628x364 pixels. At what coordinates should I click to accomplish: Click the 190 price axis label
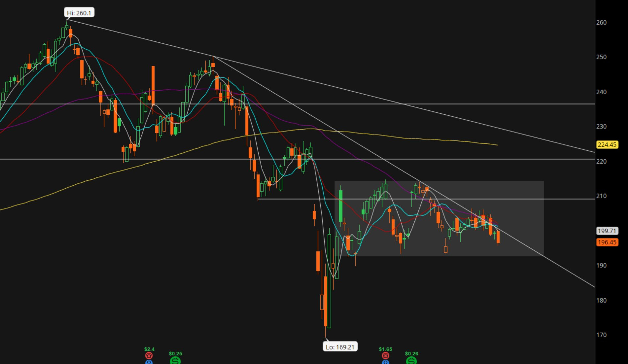601,265
